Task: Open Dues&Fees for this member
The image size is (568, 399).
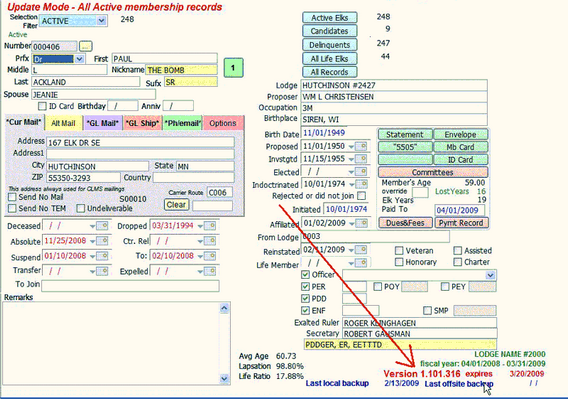Action: coord(405,223)
